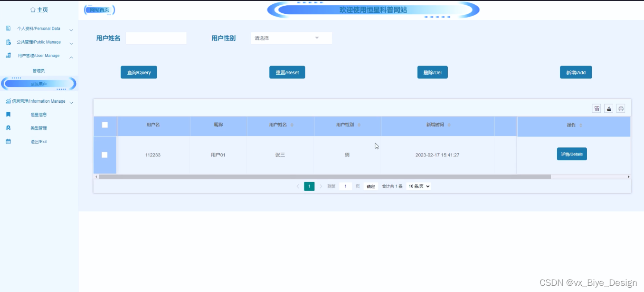Check the row checkbox for user 112233

(105, 155)
